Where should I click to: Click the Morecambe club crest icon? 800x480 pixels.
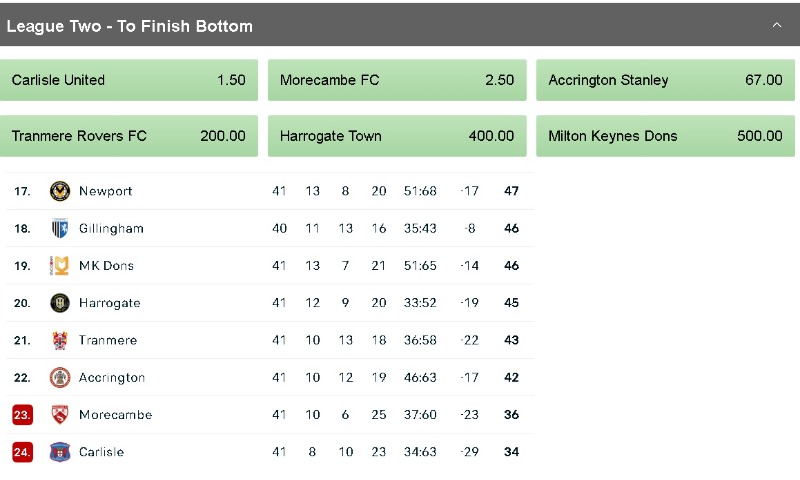point(60,415)
